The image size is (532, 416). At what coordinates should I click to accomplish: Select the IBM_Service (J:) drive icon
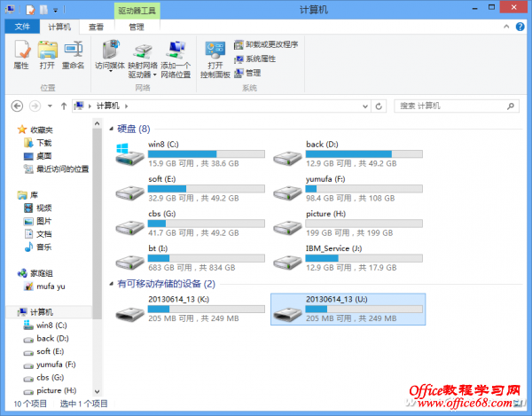287,262
